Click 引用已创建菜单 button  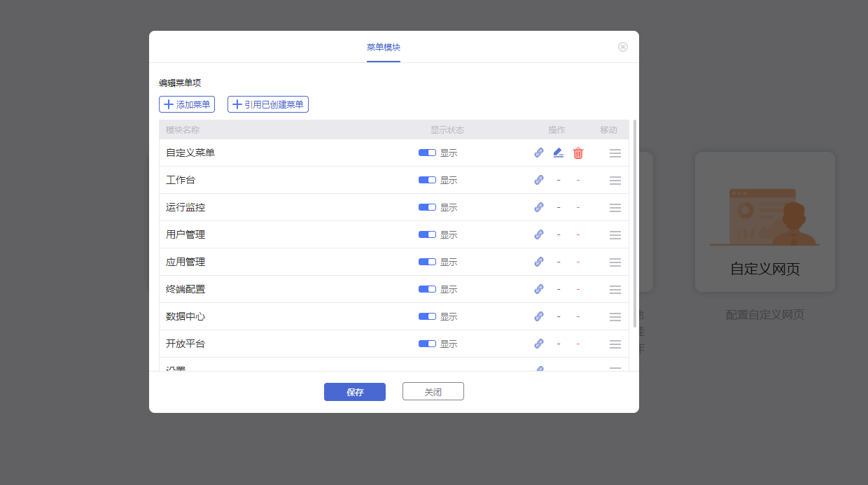tap(268, 104)
